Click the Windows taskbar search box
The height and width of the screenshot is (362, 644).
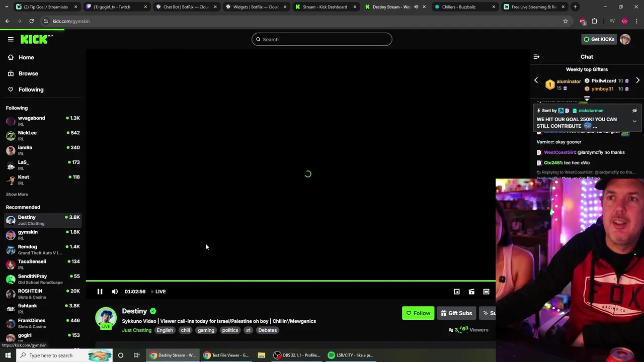(x=64, y=355)
